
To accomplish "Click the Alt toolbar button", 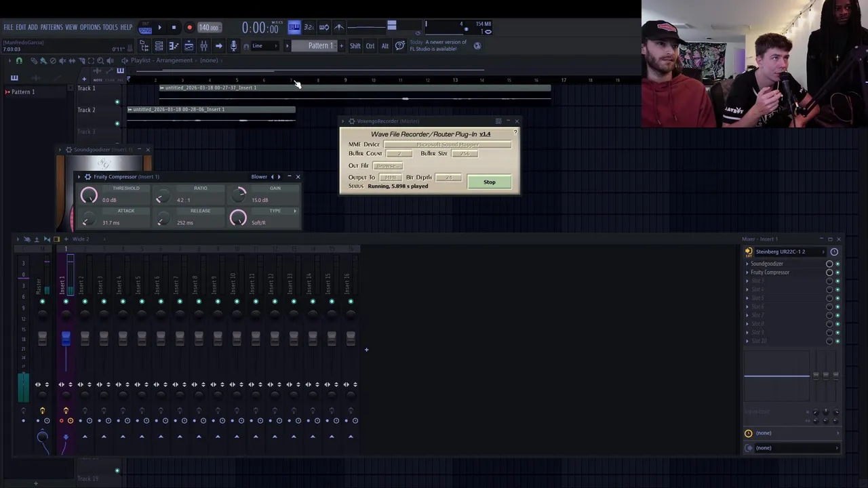I will [x=385, y=46].
